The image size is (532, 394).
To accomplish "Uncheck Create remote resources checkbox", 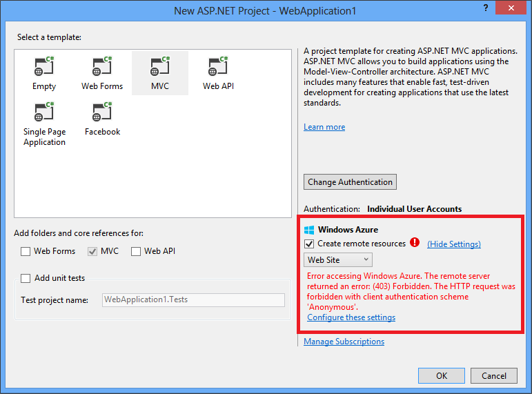I will point(309,244).
